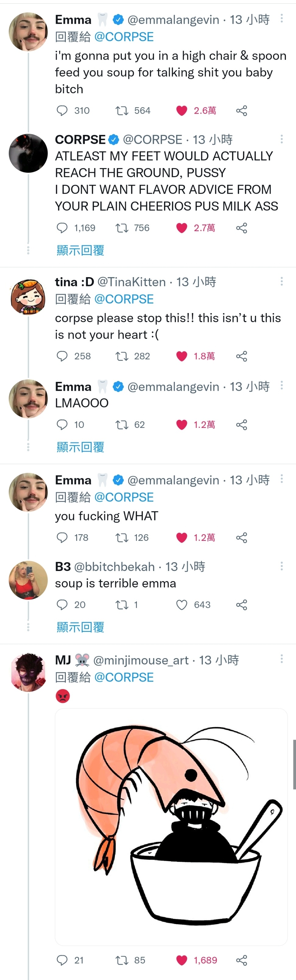Open CORPSE's profile avatar
This screenshot has width=296, height=980.
coord(28,153)
